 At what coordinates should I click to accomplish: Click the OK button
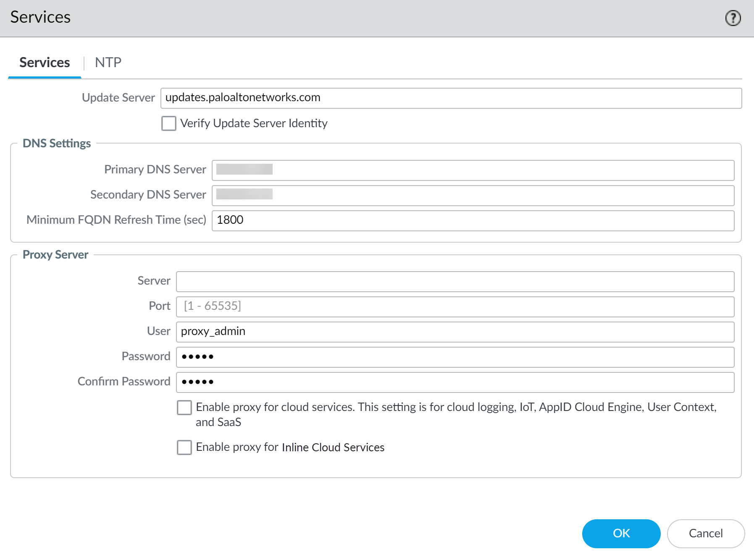pos(621,533)
